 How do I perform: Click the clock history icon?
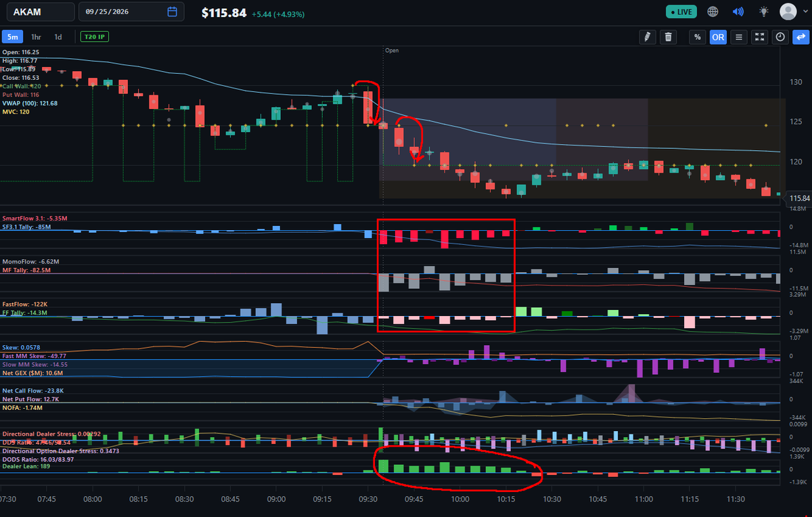(x=781, y=37)
